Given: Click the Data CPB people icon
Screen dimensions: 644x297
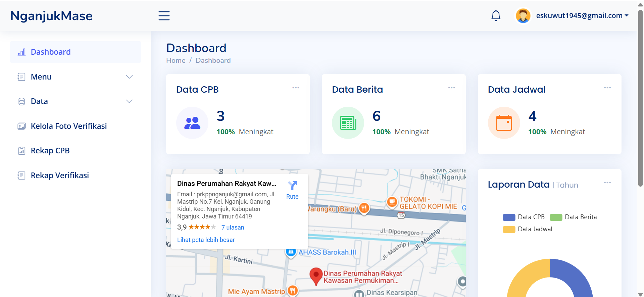Looking at the screenshot, I should pyautogui.click(x=192, y=123).
